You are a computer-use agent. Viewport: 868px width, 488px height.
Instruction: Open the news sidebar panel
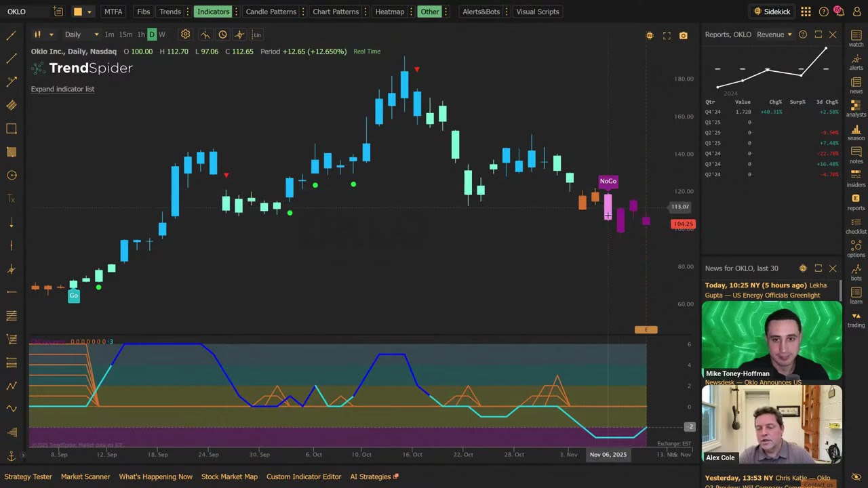coord(856,85)
